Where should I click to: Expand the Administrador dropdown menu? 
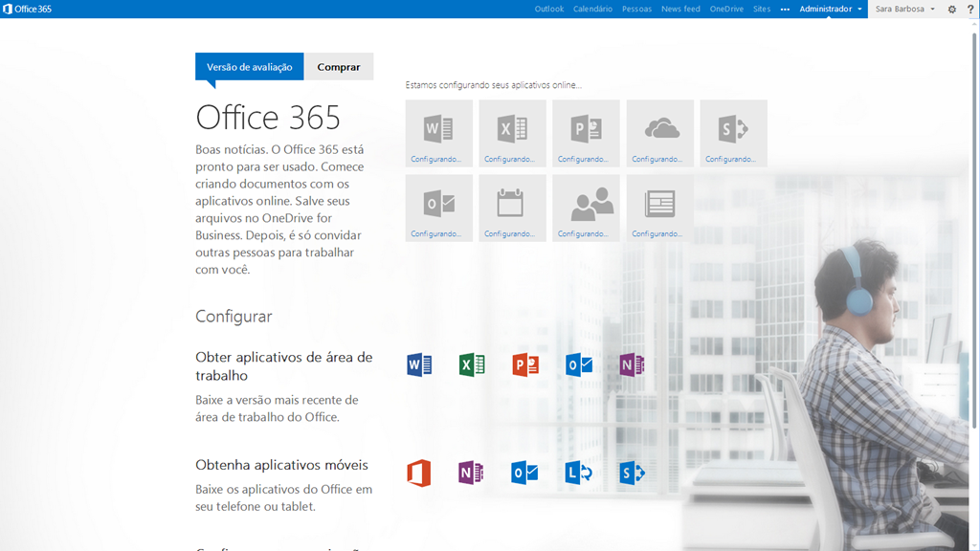[x=831, y=10]
